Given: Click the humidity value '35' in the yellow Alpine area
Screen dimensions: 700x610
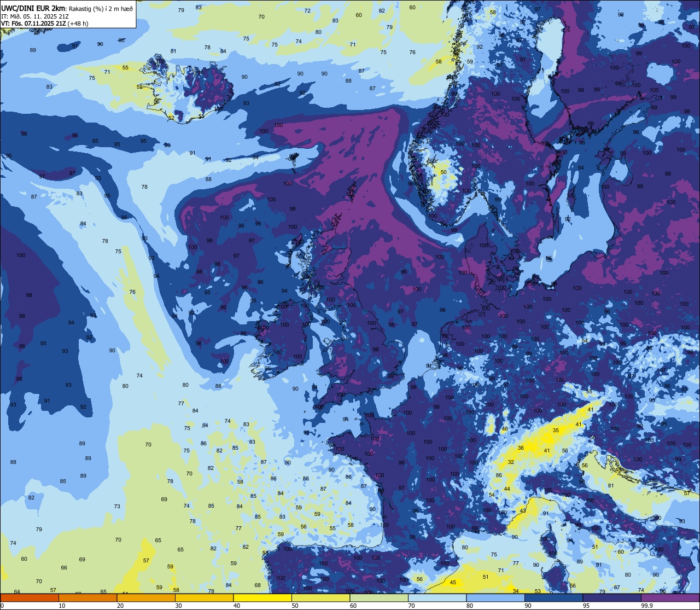Looking at the screenshot, I should click(x=556, y=431).
